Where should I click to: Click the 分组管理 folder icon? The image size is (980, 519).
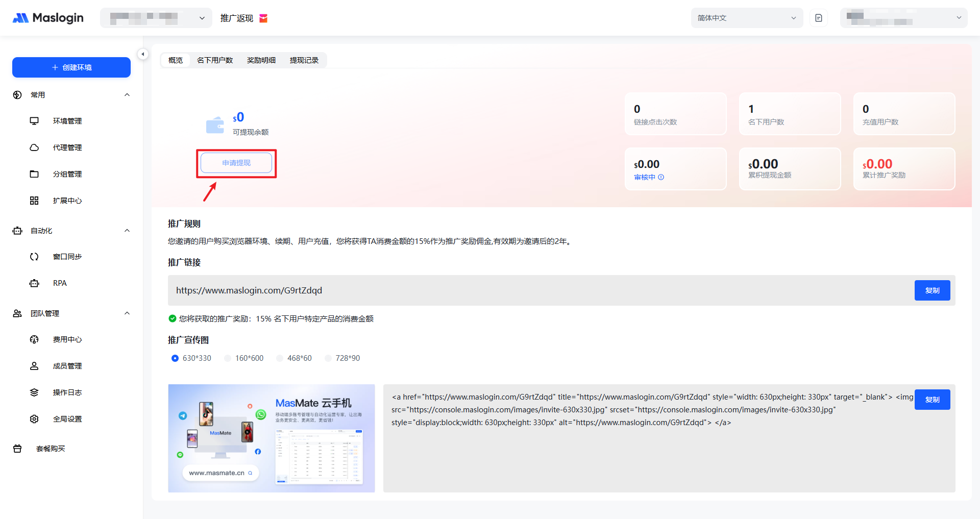tap(34, 174)
